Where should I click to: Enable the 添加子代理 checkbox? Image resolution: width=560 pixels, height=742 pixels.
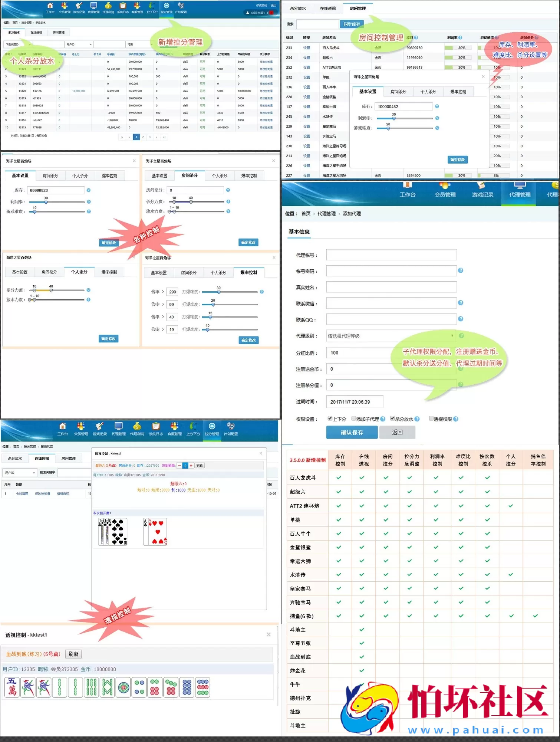(354, 418)
